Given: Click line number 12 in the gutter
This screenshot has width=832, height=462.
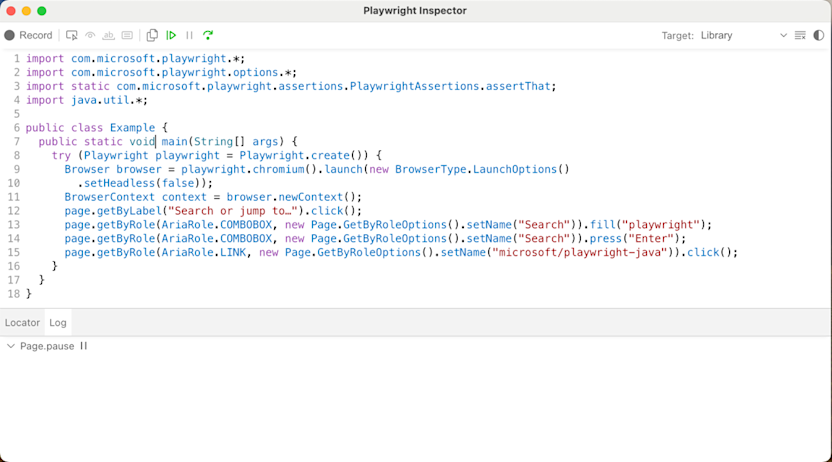Looking at the screenshot, I should (13, 211).
